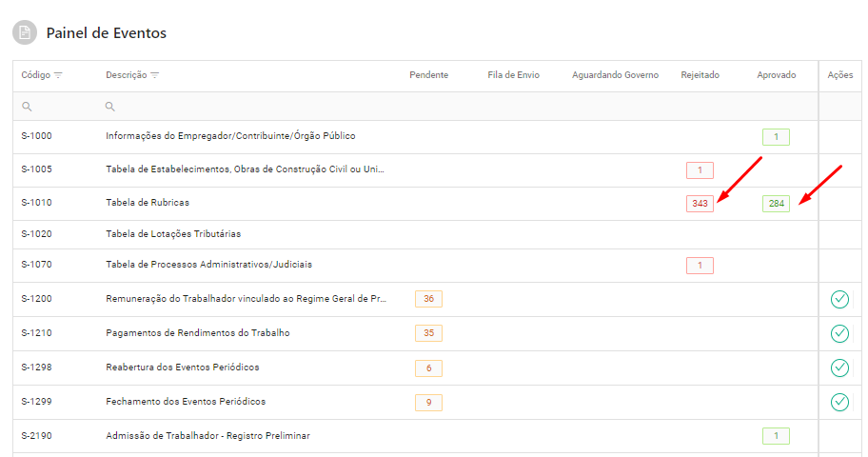Open the 35 pending badge for S-1210
Screen dimensions: 868x457
click(428, 333)
